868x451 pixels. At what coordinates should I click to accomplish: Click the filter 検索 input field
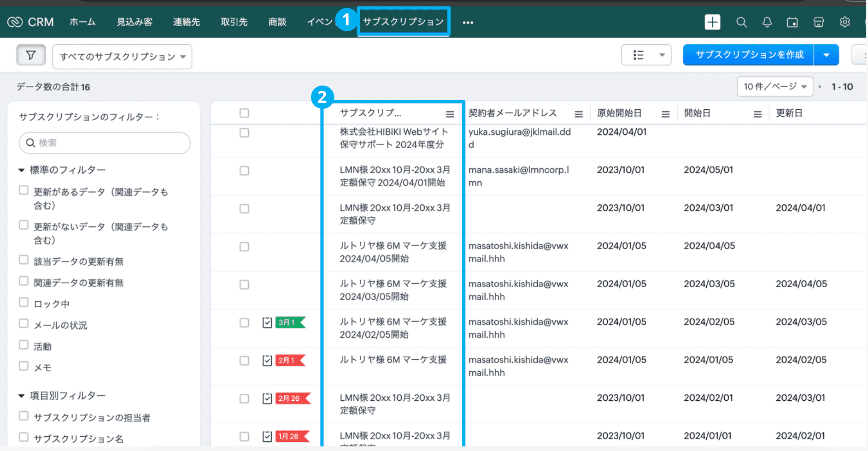(x=105, y=143)
